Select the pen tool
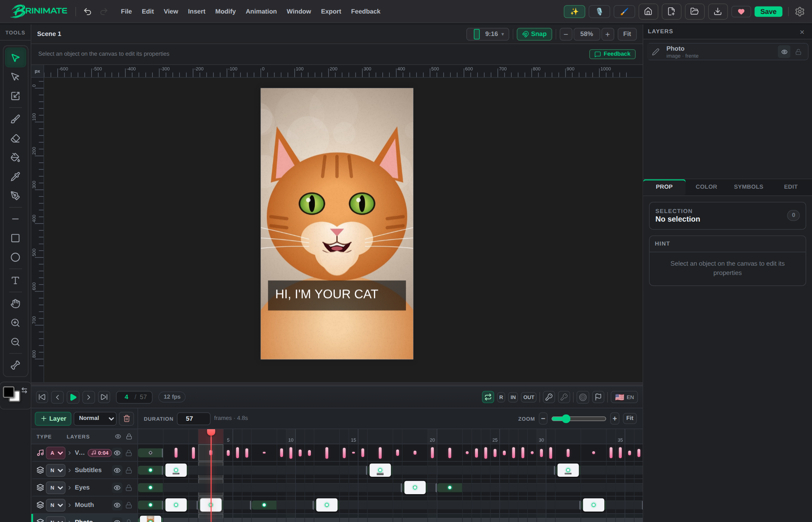Viewport: 812px width, 522px height. coord(15,196)
